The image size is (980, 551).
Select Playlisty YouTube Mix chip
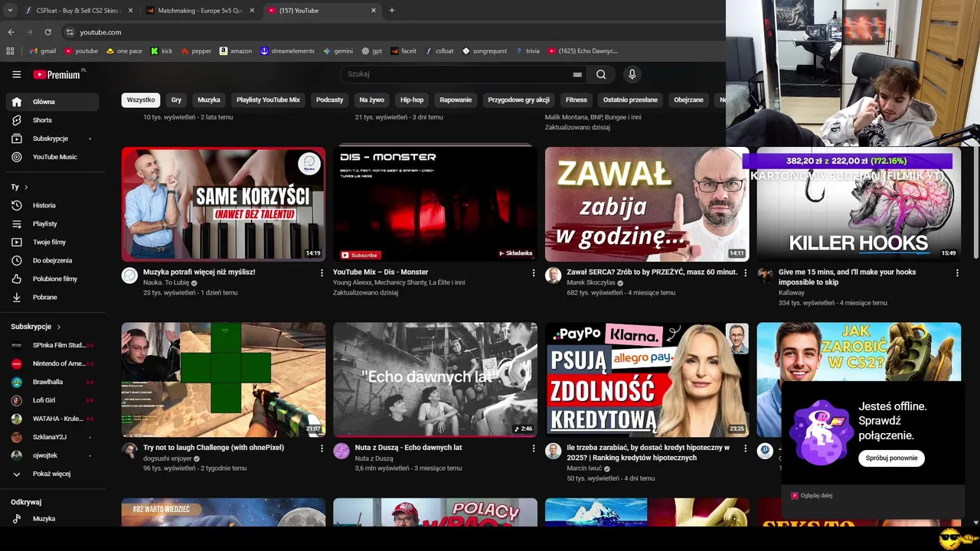click(268, 99)
